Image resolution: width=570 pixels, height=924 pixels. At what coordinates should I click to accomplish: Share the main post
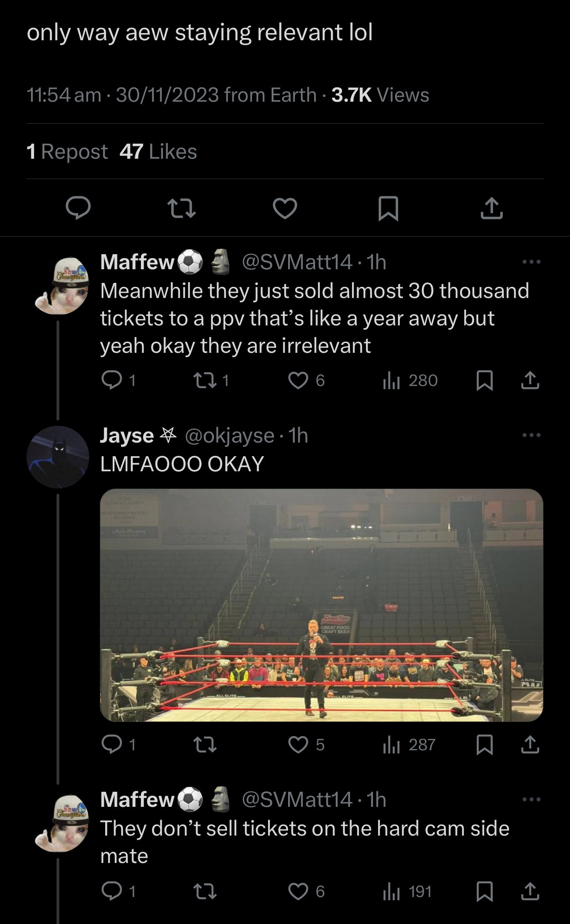[x=491, y=208]
